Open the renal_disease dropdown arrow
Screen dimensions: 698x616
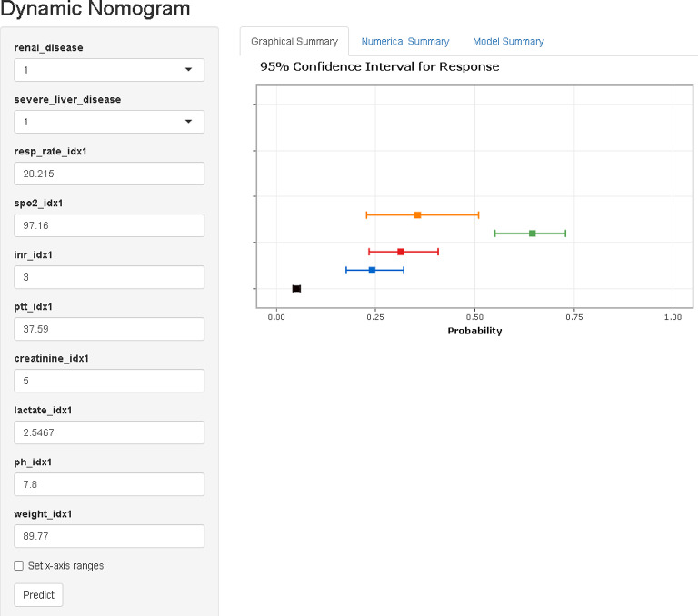point(188,69)
